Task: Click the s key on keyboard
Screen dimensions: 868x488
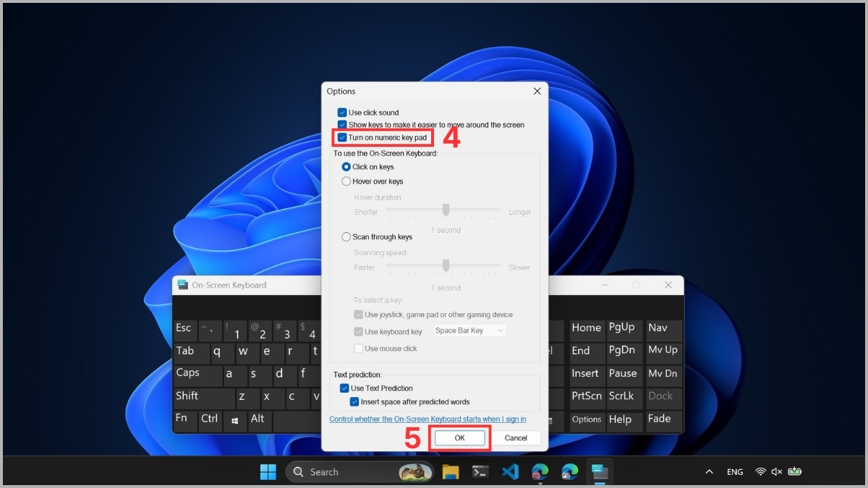Action: point(260,376)
